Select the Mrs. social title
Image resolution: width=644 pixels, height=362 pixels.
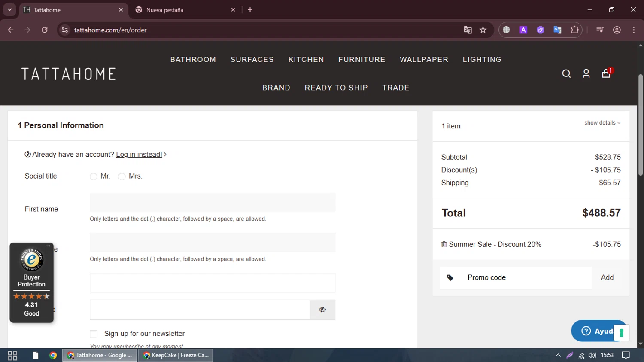(x=122, y=176)
